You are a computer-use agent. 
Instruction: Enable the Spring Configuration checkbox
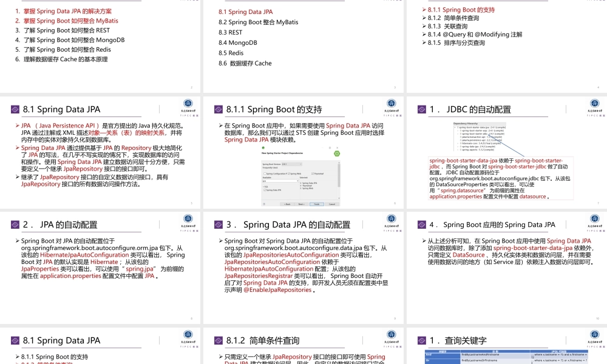click(265, 174)
